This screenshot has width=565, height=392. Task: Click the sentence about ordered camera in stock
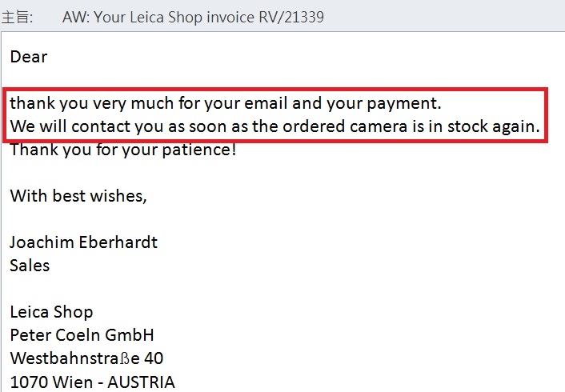pyautogui.click(x=274, y=127)
